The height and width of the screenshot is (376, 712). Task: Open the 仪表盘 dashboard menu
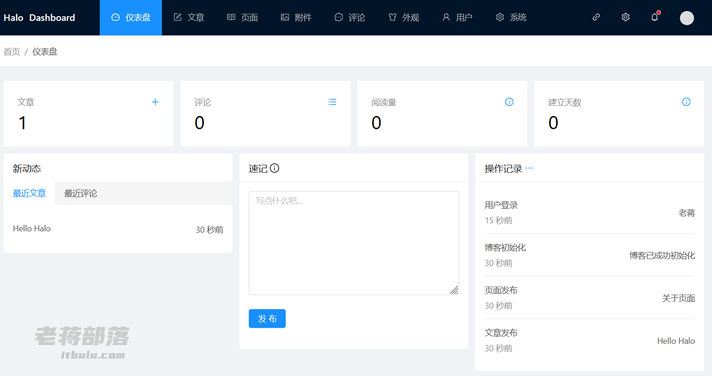(131, 17)
